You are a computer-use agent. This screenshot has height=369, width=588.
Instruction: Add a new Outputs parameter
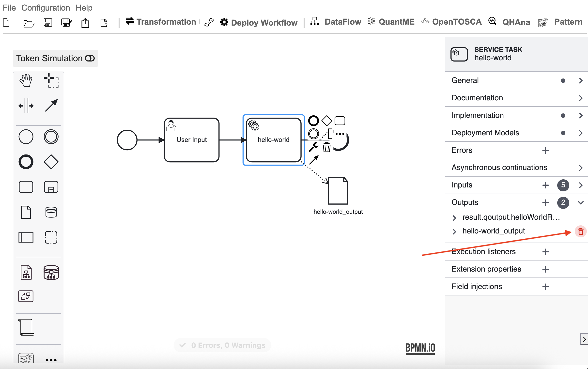point(545,203)
